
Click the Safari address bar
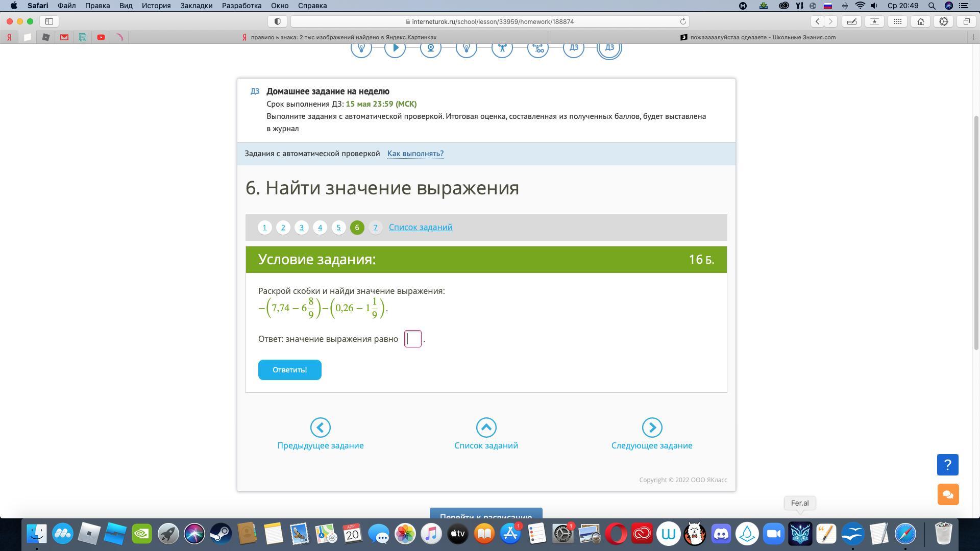click(490, 21)
